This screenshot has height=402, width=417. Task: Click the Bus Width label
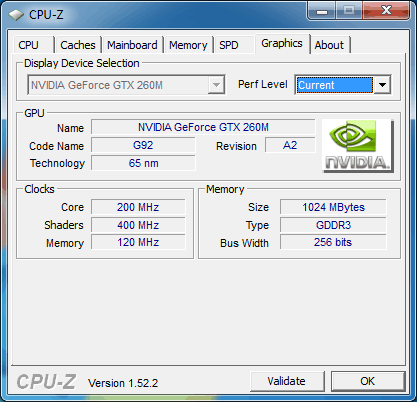[244, 243]
